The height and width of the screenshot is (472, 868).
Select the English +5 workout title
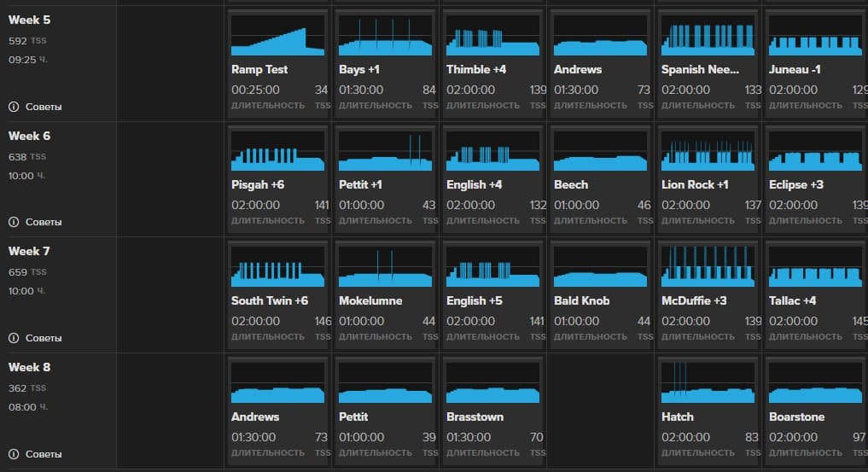point(475,300)
